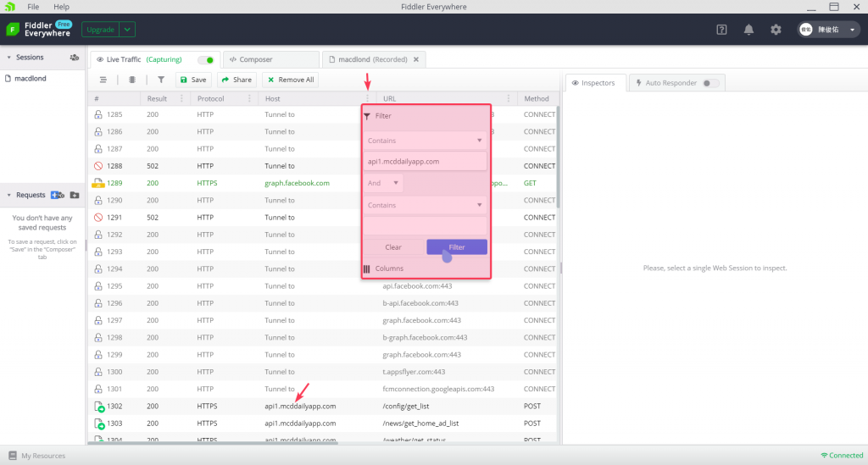Click the Upgrade button

[101, 30]
